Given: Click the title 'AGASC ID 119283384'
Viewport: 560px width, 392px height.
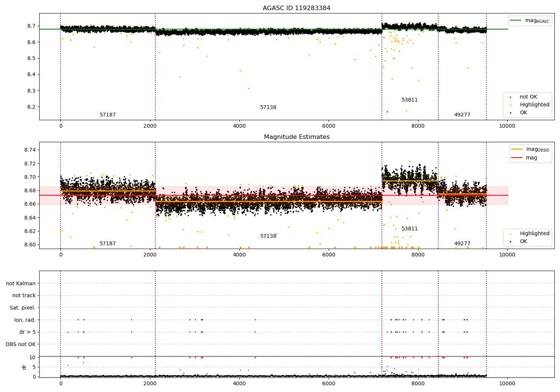Looking at the screenshot, I should click(x=296, y=8).
